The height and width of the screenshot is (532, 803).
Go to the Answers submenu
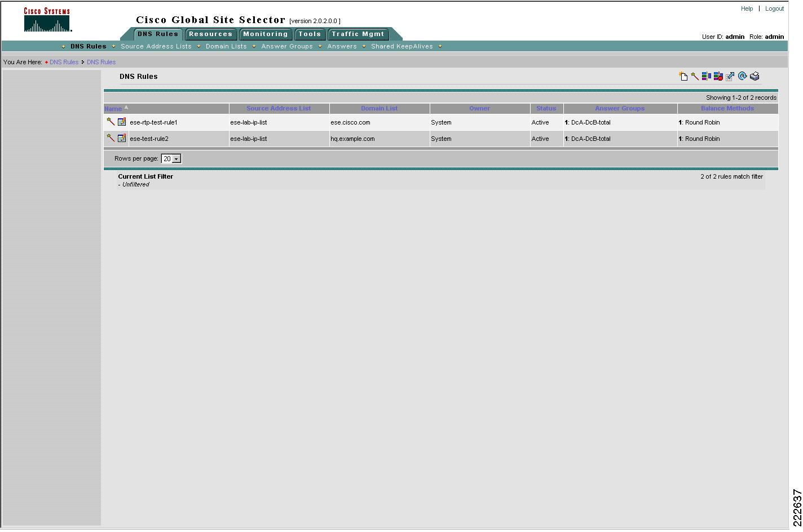pos(342,46)
